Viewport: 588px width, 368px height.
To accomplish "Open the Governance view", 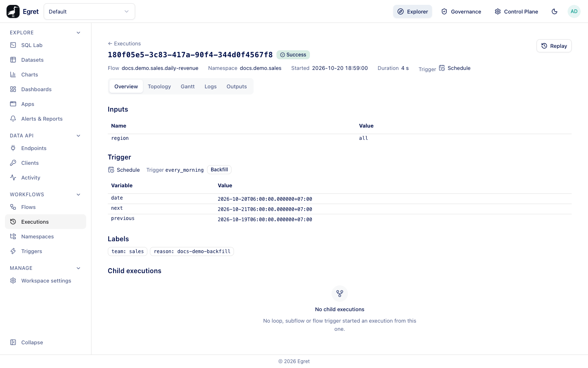I will (x=461, y=11).
